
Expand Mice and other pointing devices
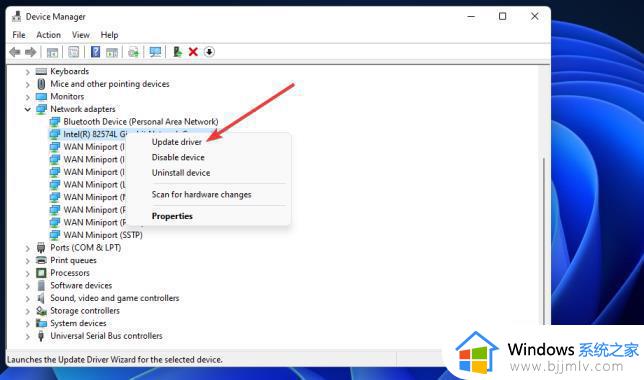coord(28,84)
